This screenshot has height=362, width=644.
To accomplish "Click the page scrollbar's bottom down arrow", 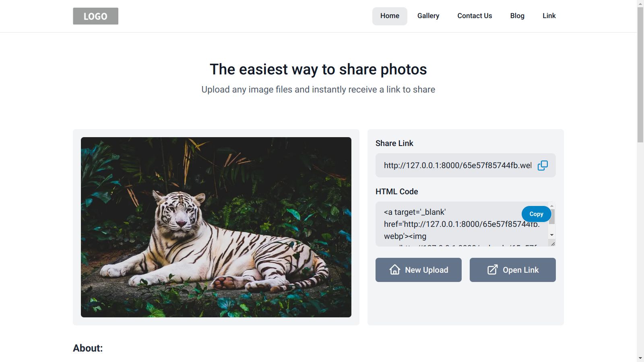I will (x=640, y=358).
